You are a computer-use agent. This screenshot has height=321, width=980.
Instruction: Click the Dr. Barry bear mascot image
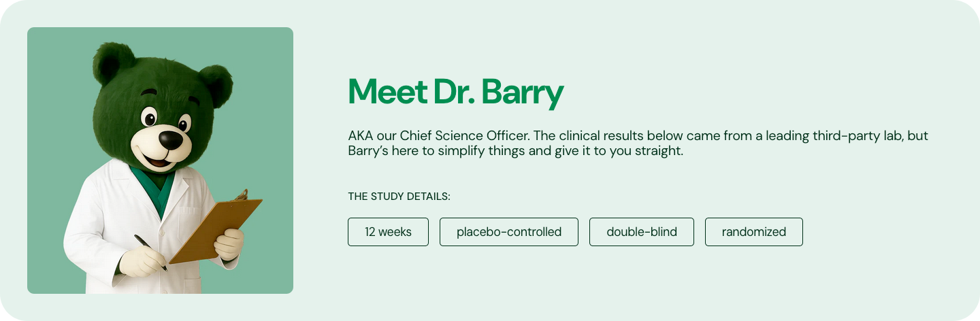tap(160, 160)
